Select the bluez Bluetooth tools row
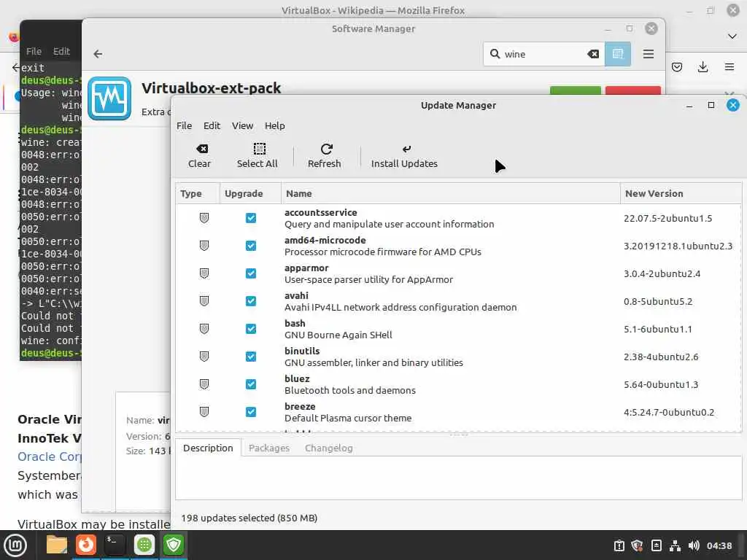The image size is (747, 560). pos(458,384)
